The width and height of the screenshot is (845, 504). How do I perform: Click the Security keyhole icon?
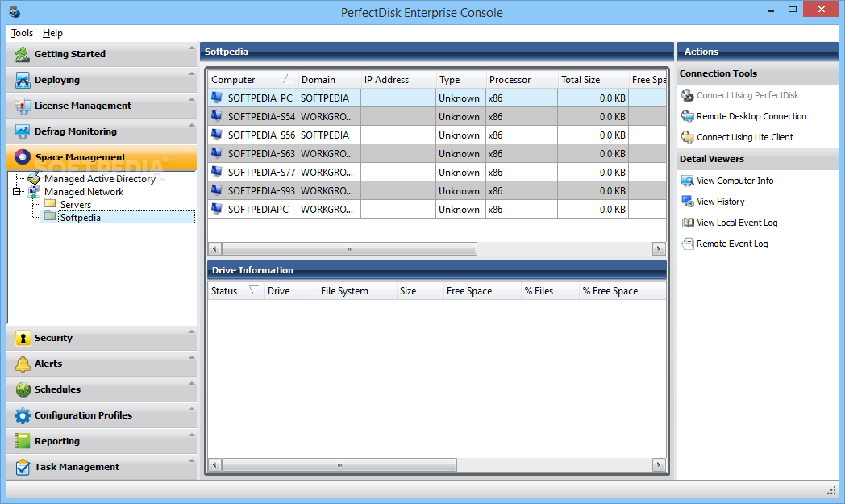click(x=23, y=338)
